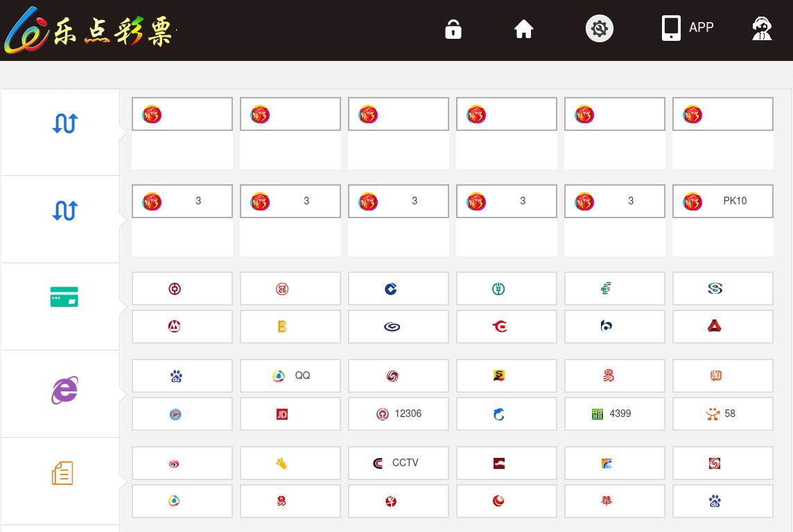Select the Internet Explorer sidebar category icon
The width and height of the screenshot is (793, 532).
64,390
